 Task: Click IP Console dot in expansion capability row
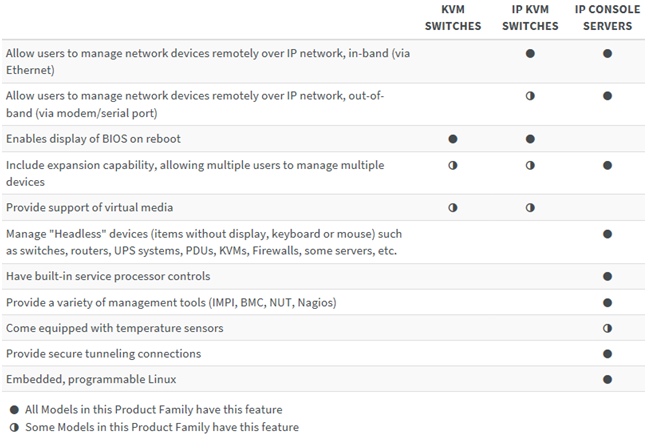607,165
